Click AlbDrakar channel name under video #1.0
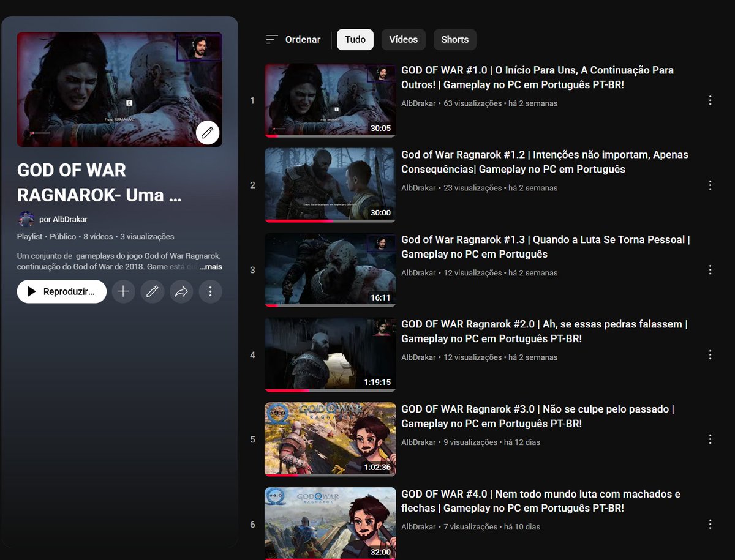This screenshot has width=735, height=560. click(418, 103)
